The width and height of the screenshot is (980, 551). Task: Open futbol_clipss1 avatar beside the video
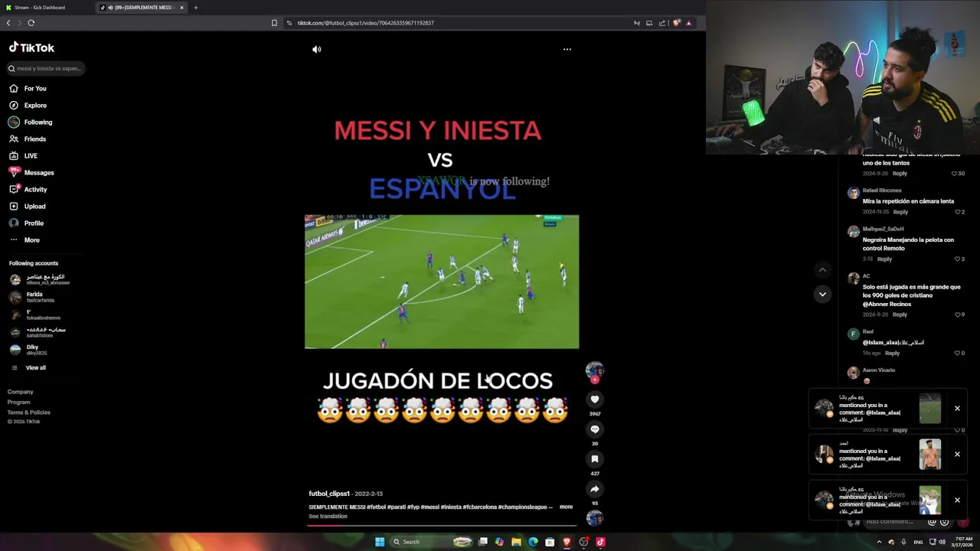pyautogui.click(x=595, y=370)
